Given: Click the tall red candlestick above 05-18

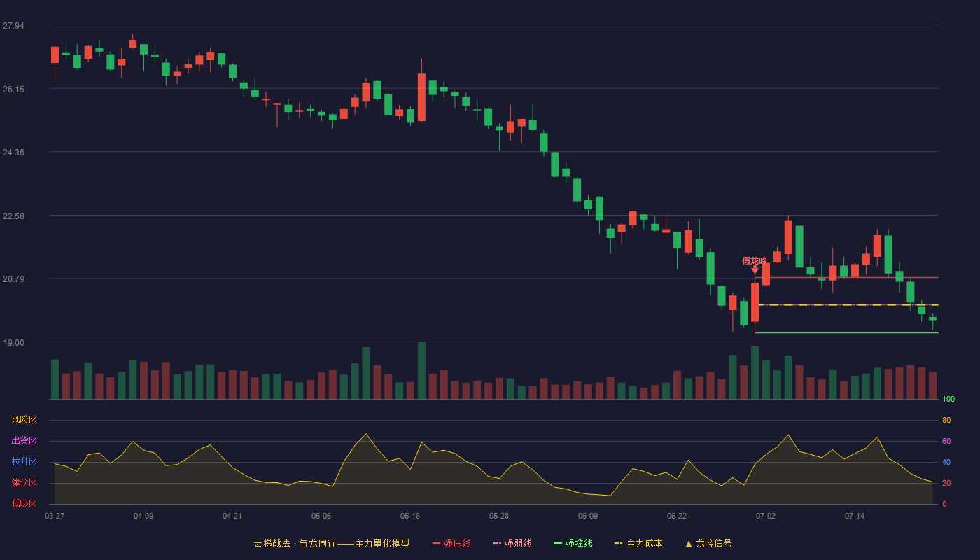Looking at the screenshot, I should pos(421,97).
